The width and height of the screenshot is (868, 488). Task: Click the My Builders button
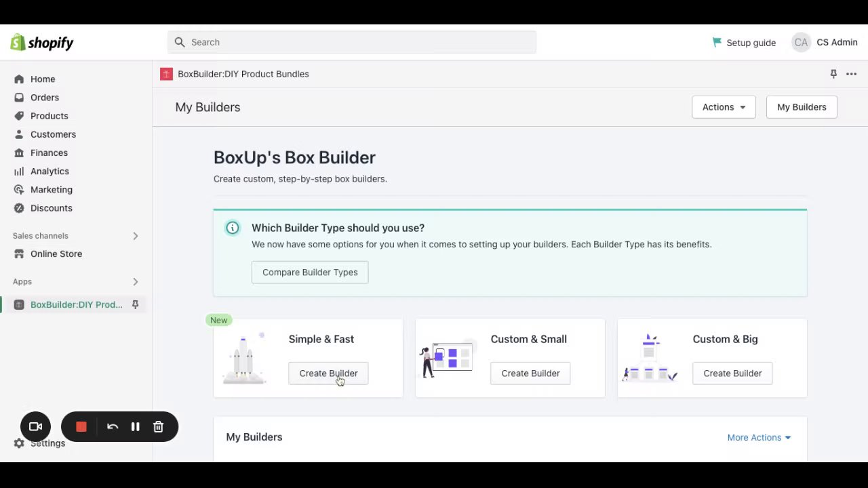point(802,107)
